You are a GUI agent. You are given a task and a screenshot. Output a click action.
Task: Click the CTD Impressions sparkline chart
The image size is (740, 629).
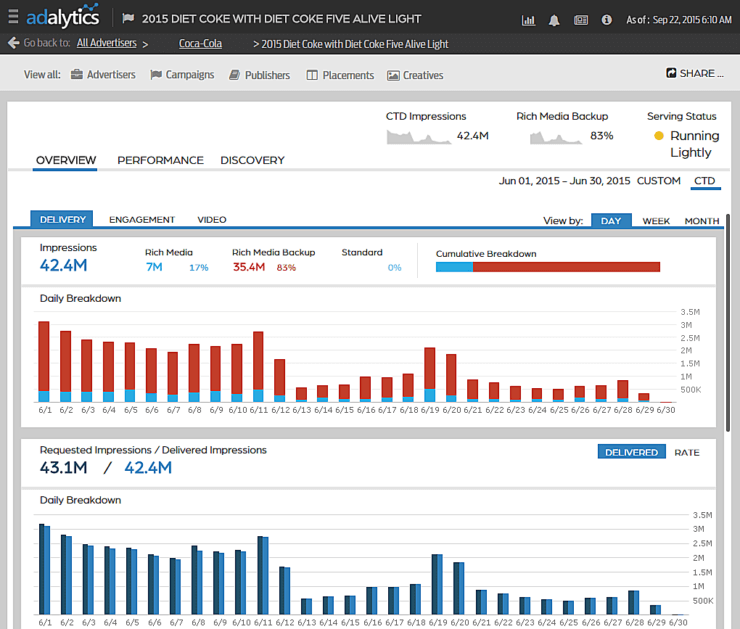[419, 137]
